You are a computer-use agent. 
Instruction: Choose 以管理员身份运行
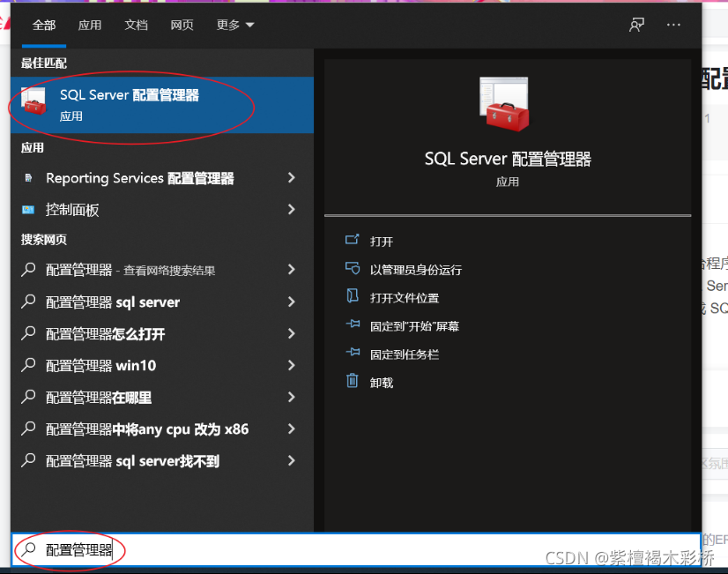point(415,270)
